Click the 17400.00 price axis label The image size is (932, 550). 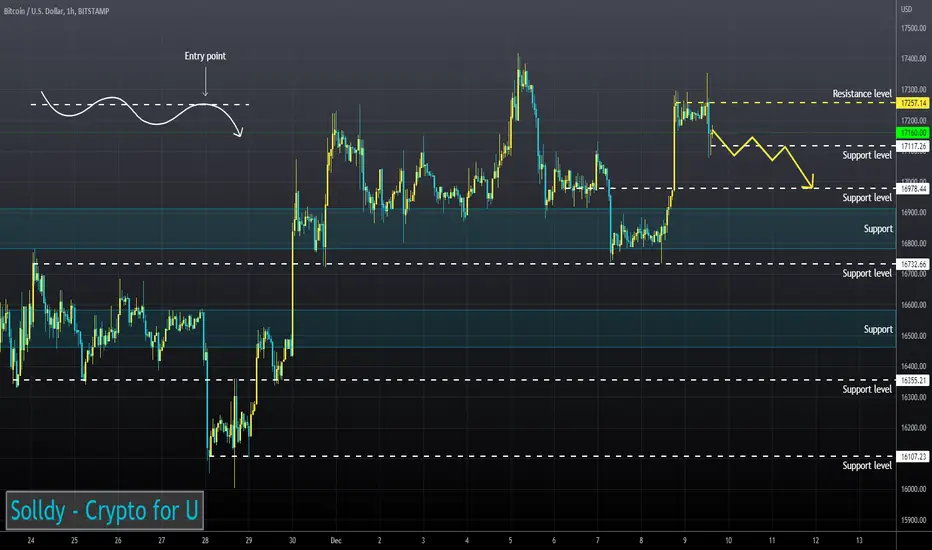(914, 58)
